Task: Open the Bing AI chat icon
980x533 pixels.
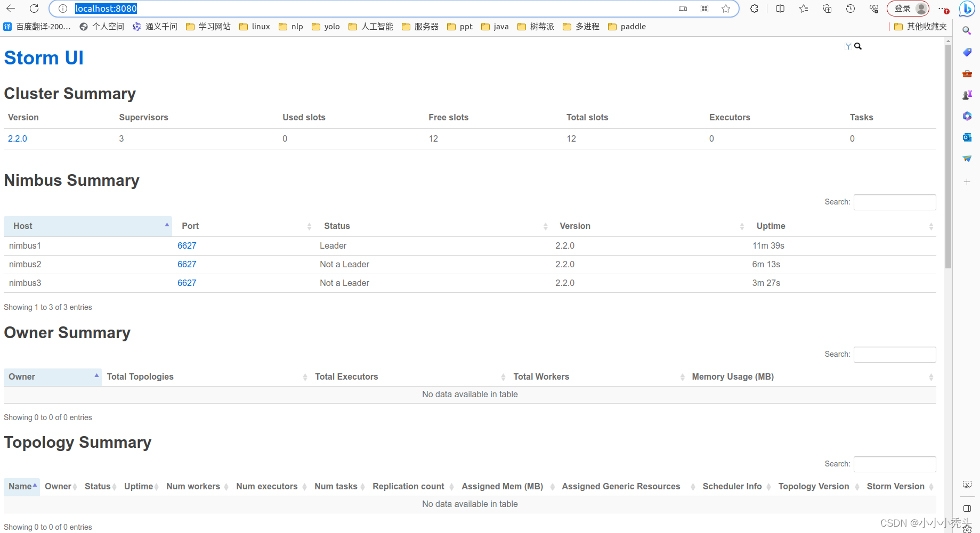Action: pos(967,9)
